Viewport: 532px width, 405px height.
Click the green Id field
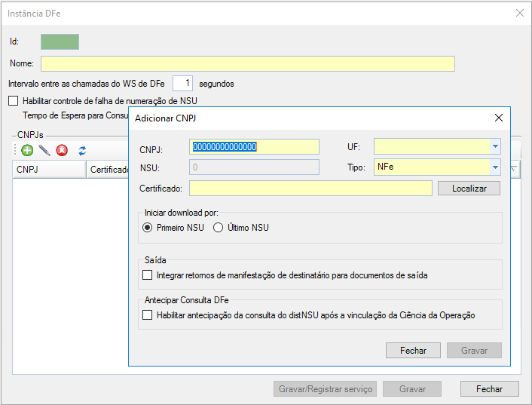coord(60,41)
